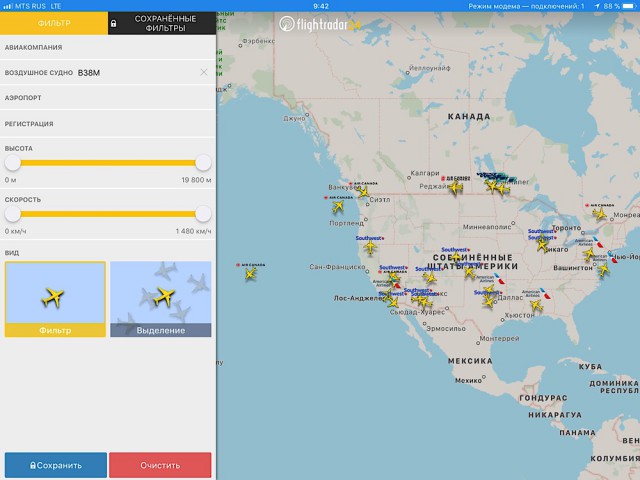This screenshot has height=480, width=640.
Task: Clear the B38M aircraft filter with X
Action: (x=204, y=73)
